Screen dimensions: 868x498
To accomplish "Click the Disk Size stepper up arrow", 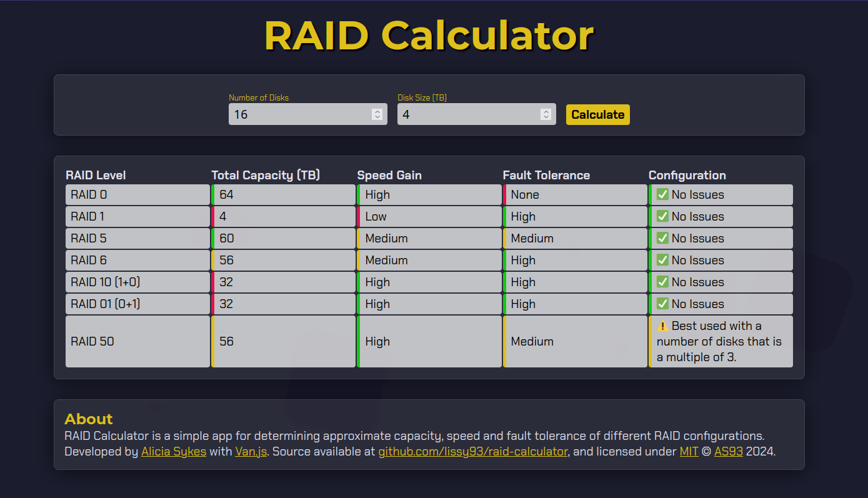I will click(x=546, y=111).
